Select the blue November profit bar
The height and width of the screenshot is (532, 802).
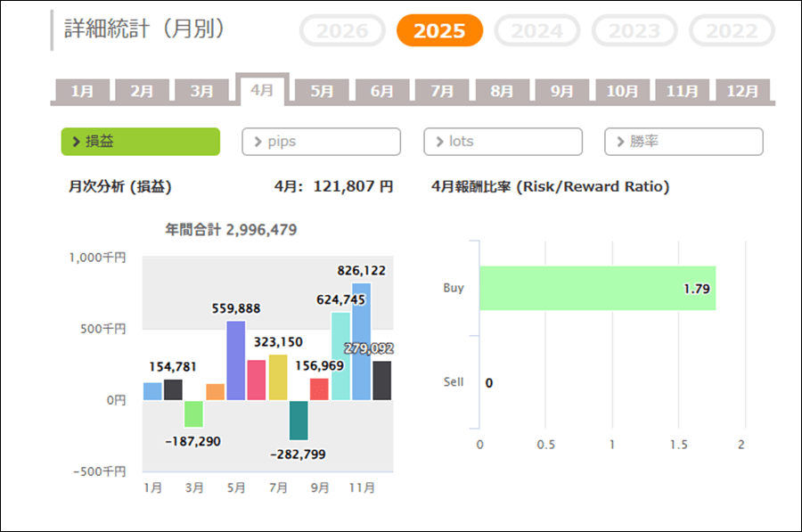[361, 341]
